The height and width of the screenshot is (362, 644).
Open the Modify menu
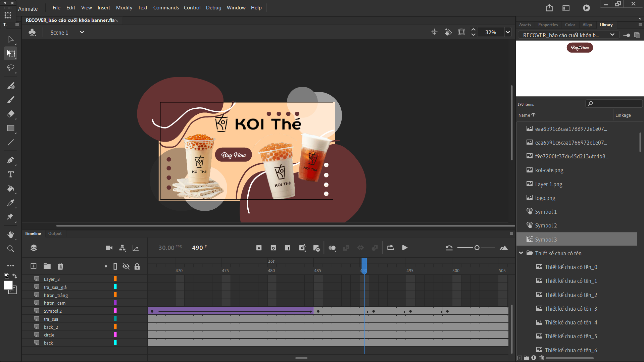(x=124, y=7)
